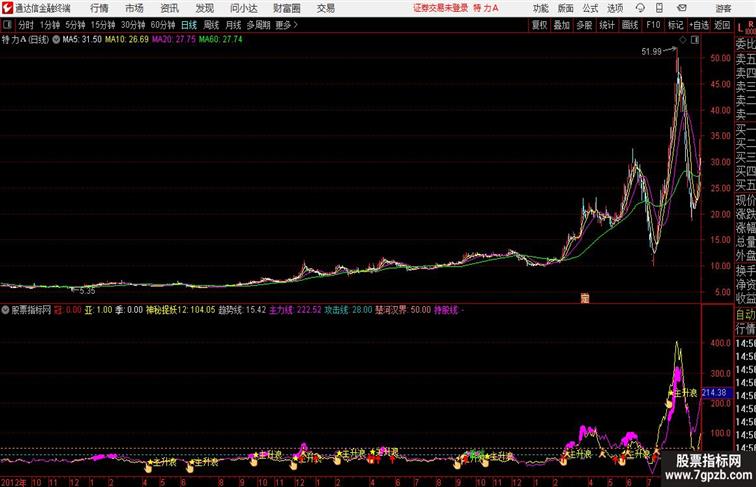Click the 返回 back button
Image resolution: width=756 pixels, height=487 pixels.
tap(722, 25)
